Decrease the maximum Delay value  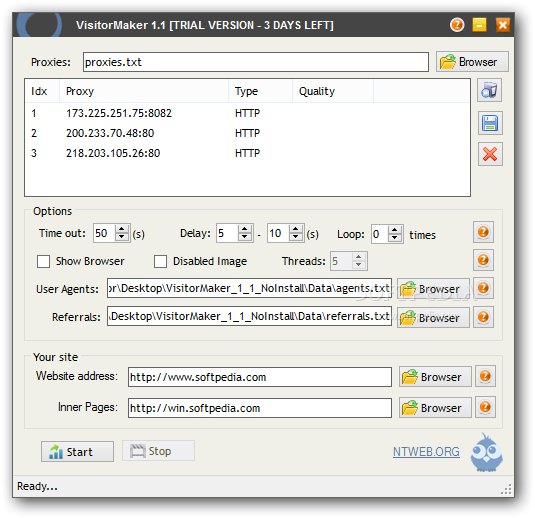(x=296, y=237)
